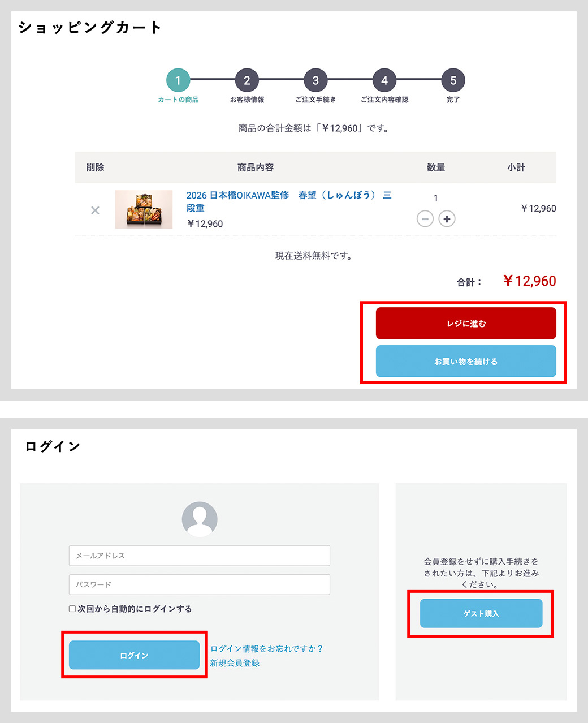Click step 5 完了 circle
The height and width of the screenshot is (723, 588).
click(x=453, y=80)
